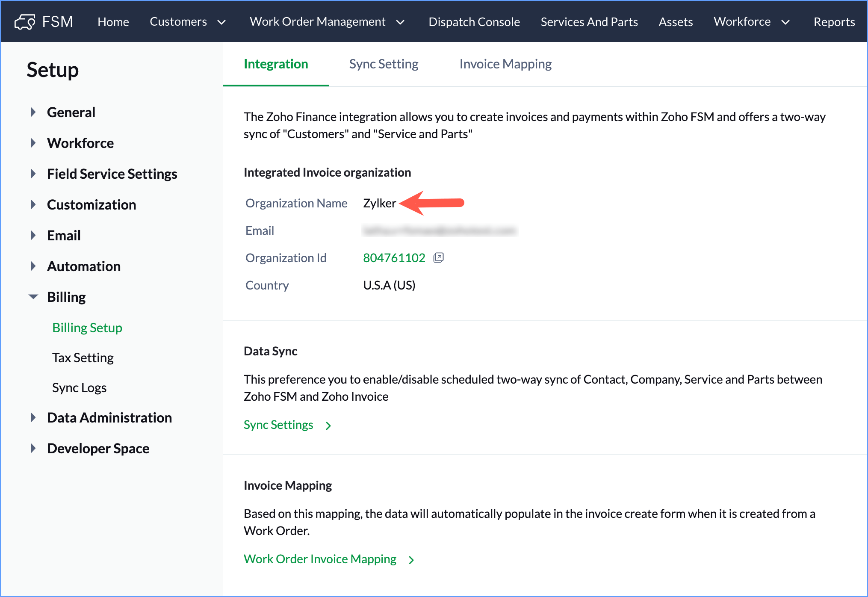Click the Work Order Invoice Mapping link

[x=320, y=559]
